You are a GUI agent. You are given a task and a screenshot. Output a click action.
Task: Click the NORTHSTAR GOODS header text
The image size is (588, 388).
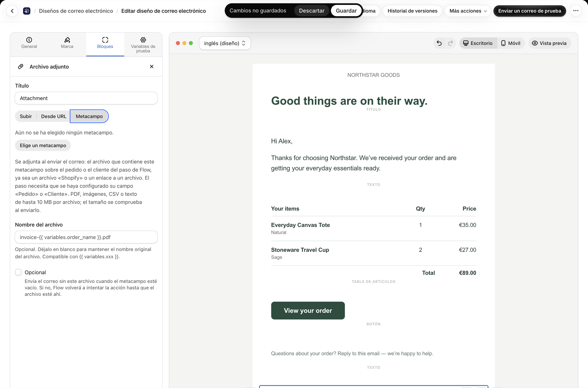click(373, 75)
